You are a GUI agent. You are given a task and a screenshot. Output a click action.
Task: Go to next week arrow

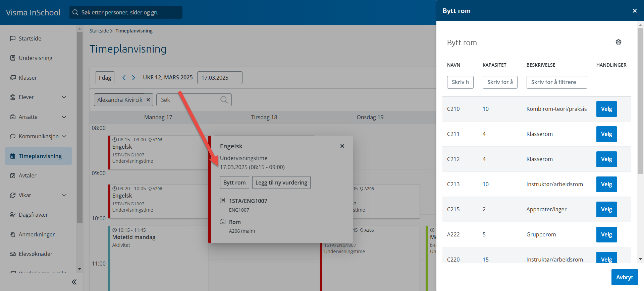point(133,78)
